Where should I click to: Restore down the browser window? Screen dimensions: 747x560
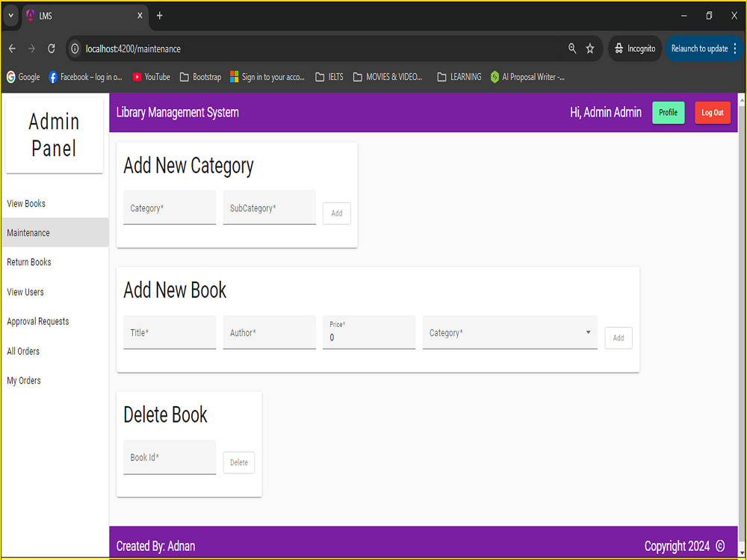click(709, 16)
